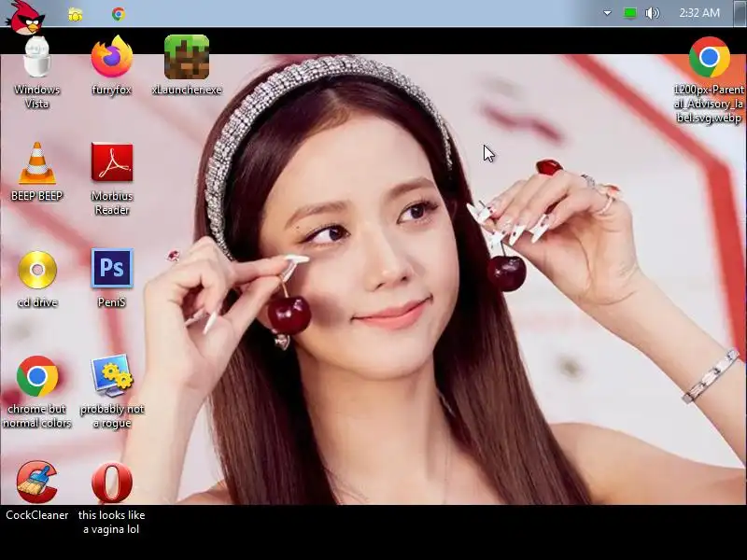The height and width of the screenshot is (560, 747).
Task: Open the yellow folder icon in the taskbar
Action: coord(76,15)
